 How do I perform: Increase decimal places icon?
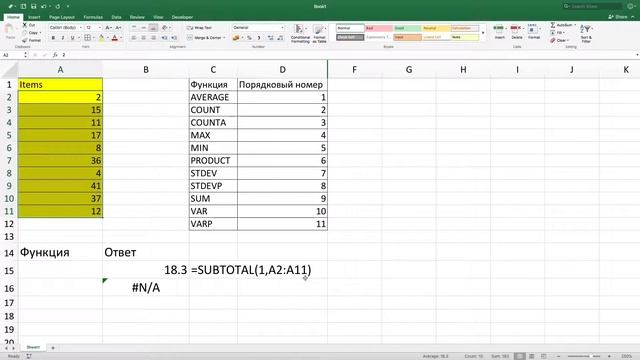pyautogui.click(x=270, y=38)
